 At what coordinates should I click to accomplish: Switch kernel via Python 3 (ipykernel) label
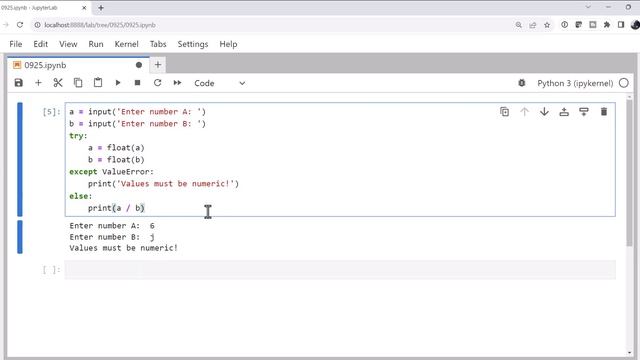[x=575, y=83]
